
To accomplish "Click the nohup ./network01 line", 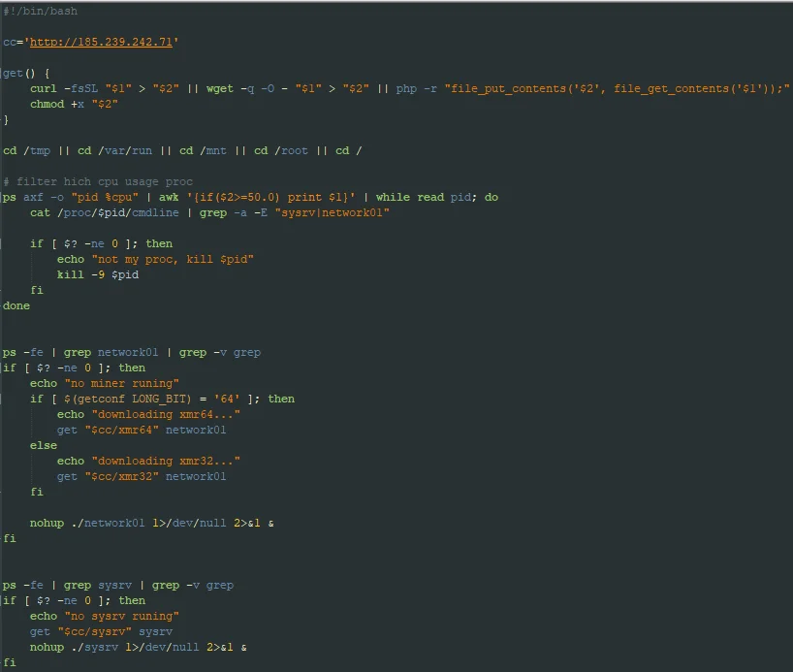I will pos(152,524).
